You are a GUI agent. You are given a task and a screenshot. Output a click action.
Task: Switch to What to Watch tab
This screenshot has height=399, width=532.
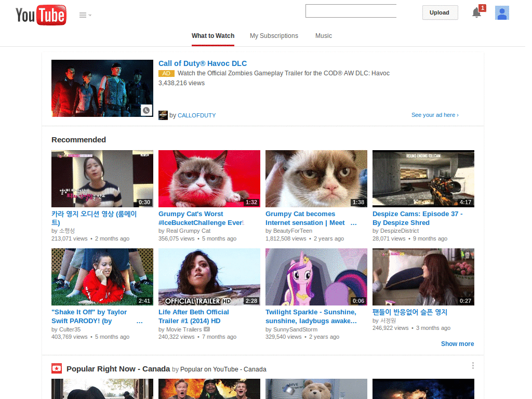212,36
